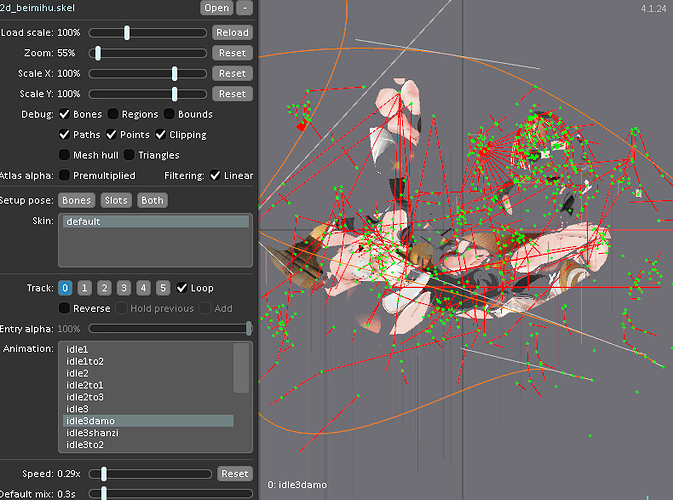This screenshot has width=673, height=500.
Task: Select track 3
Action: 124,288
